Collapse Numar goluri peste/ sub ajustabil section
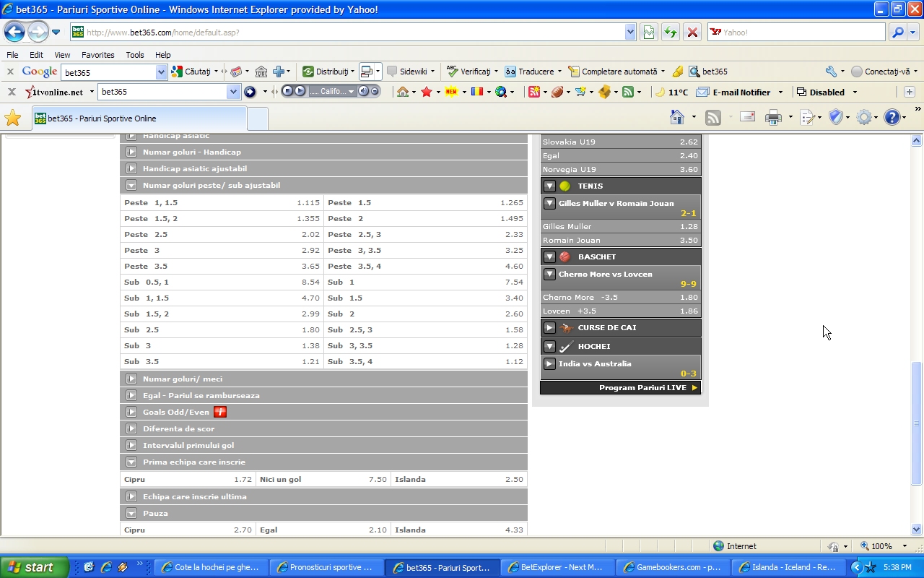Screen dimensions: 924x578 (131, 185)
